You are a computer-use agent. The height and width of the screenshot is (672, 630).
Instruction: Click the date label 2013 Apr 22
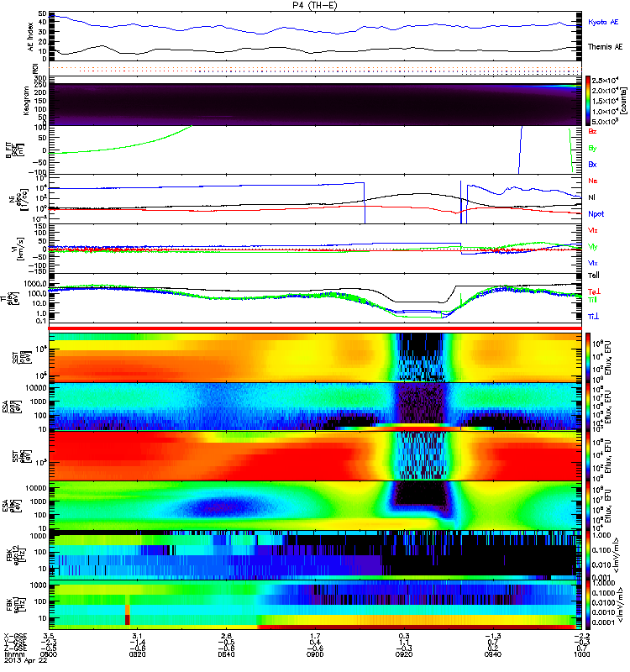tap(25, 660)
